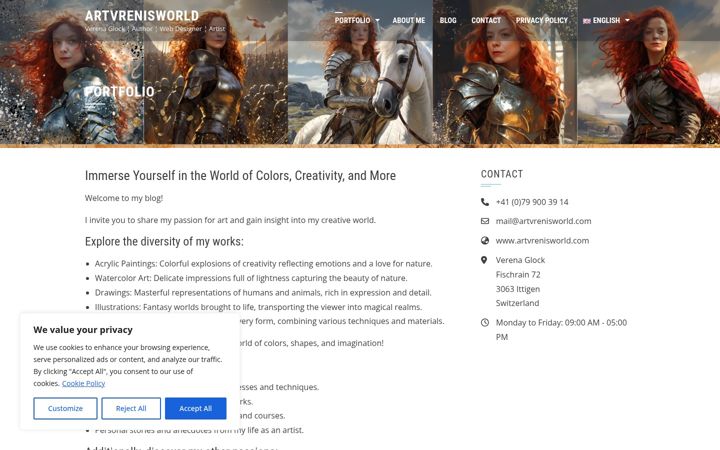Click the 'Acrylic Paintings' list item

263,264
